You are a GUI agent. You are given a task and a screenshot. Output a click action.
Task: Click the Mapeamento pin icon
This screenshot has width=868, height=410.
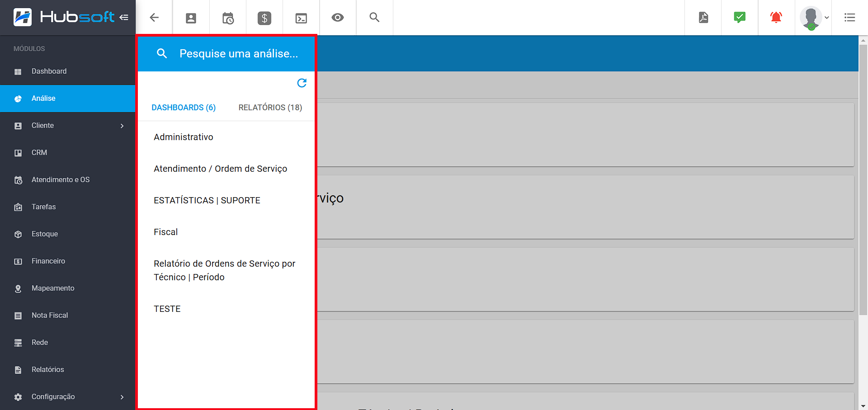point(18,289)
